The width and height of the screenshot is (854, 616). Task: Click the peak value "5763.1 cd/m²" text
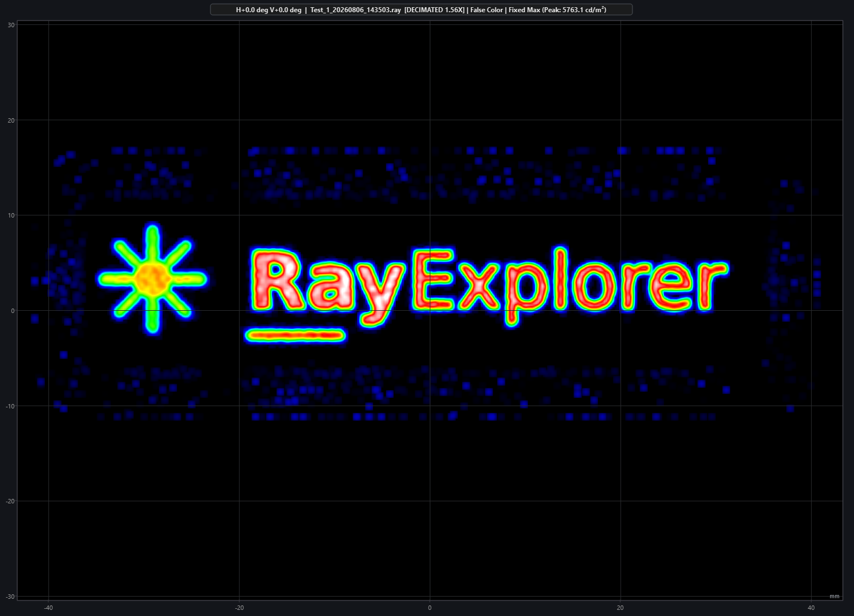[x=584, y=10]
